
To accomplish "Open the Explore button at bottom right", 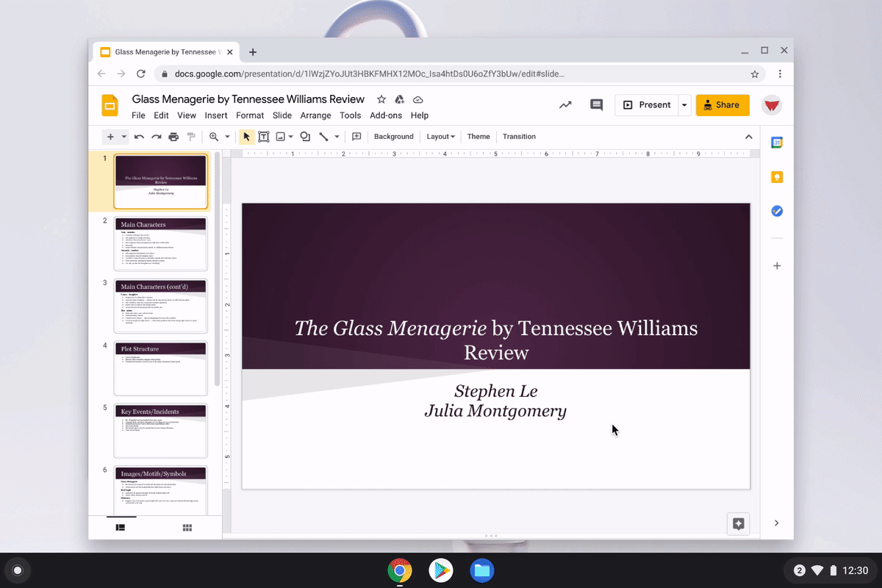I will (739, 523).
